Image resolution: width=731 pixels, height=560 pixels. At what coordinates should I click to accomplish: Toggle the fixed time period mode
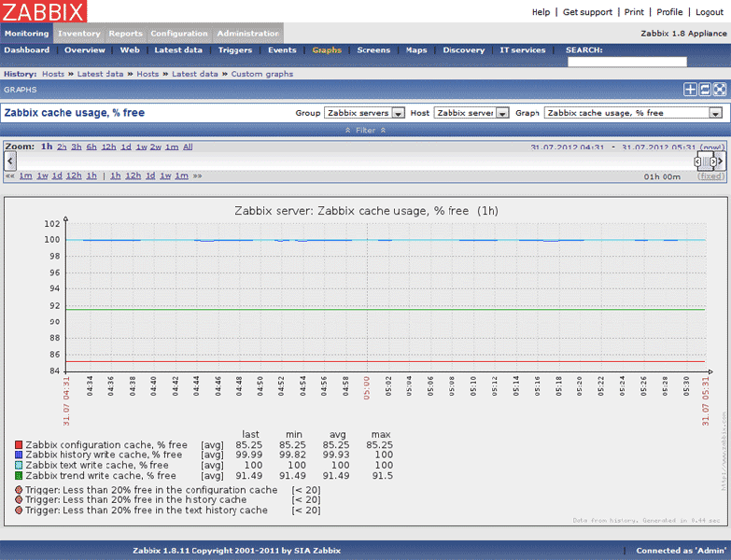coord(710,175)
